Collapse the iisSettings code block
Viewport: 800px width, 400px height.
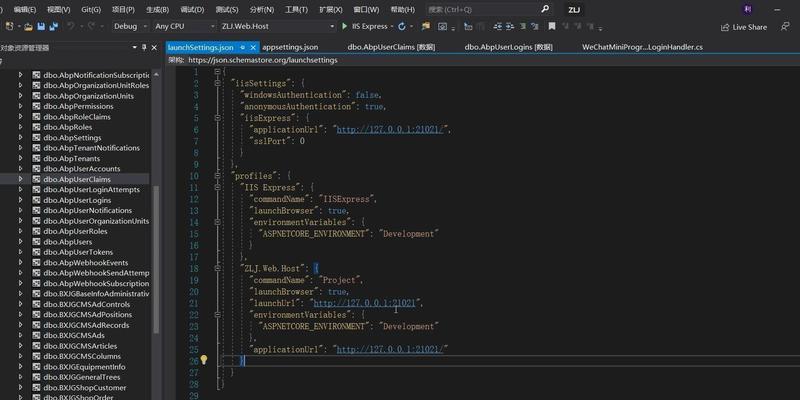(218, 83)
